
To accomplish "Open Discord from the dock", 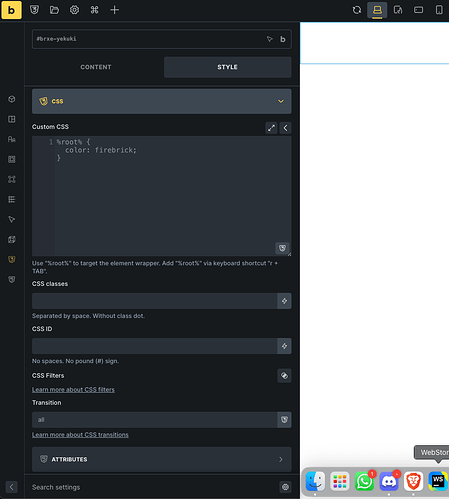I will pyautogui.click(x=389, y=482).
